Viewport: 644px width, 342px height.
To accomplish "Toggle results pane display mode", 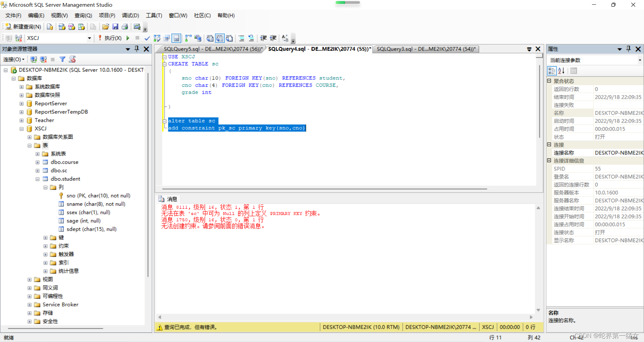I will click(176, 38).
